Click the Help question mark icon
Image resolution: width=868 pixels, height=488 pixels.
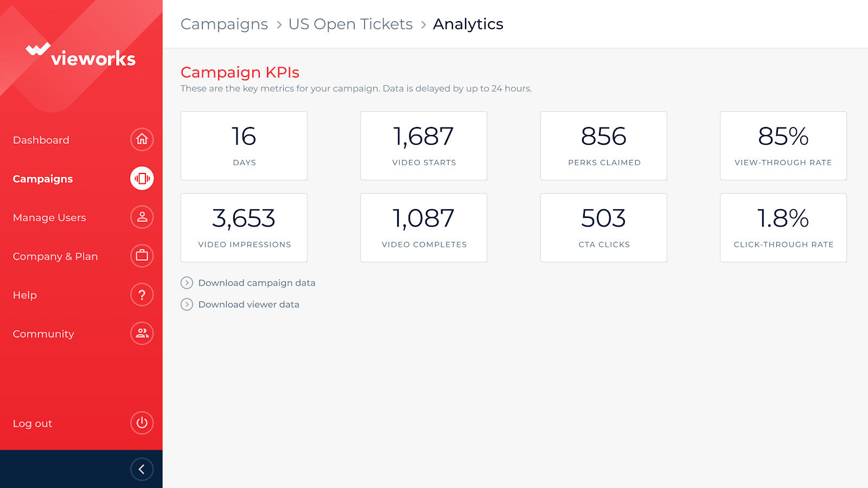point(142,295)
